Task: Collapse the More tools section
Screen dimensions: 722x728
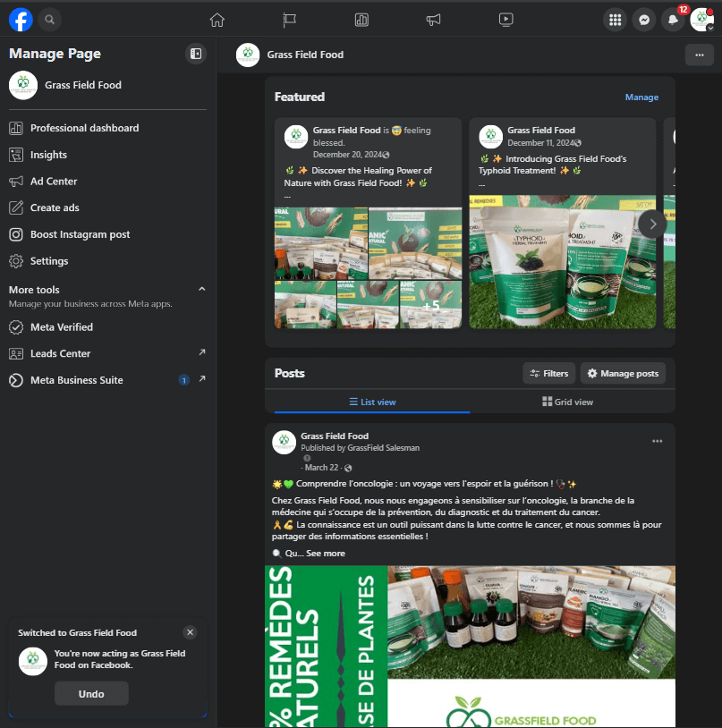Action: tap(201, 289)
